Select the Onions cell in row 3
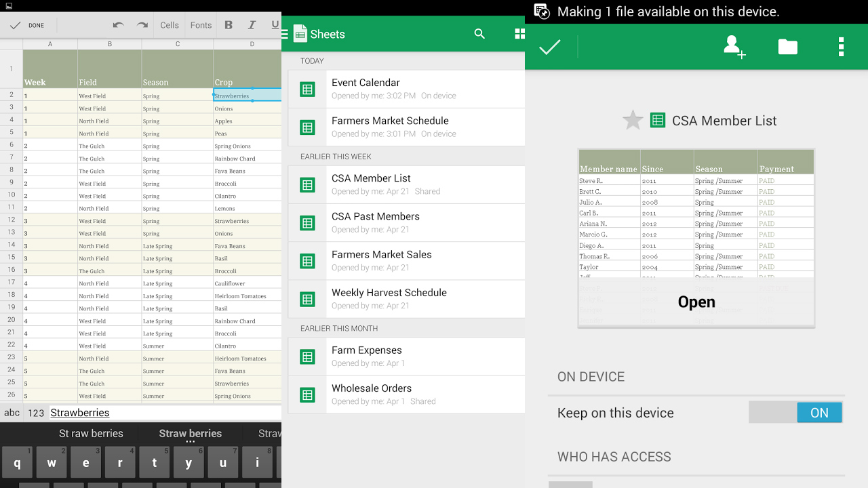 (248, 108)
